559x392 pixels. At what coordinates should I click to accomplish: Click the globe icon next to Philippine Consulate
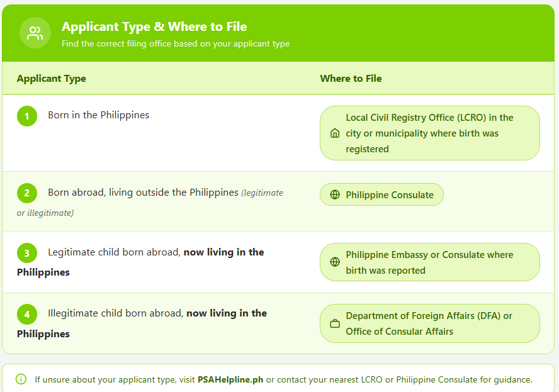click(335, 194)
